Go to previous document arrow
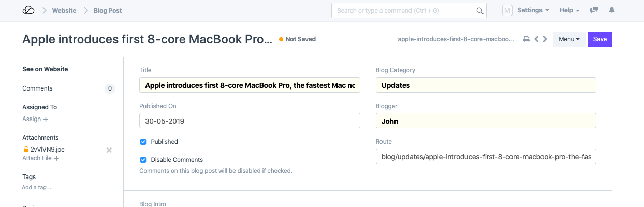644x207 pixels. 536,39
